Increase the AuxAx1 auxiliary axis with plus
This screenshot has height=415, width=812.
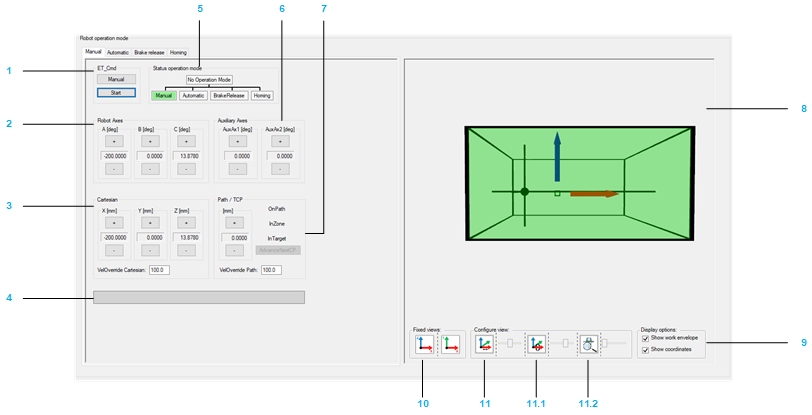coord(236,141)
